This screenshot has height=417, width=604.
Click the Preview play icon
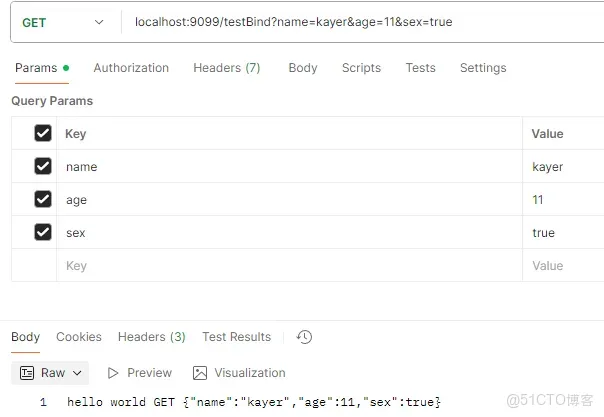point(113,373)
